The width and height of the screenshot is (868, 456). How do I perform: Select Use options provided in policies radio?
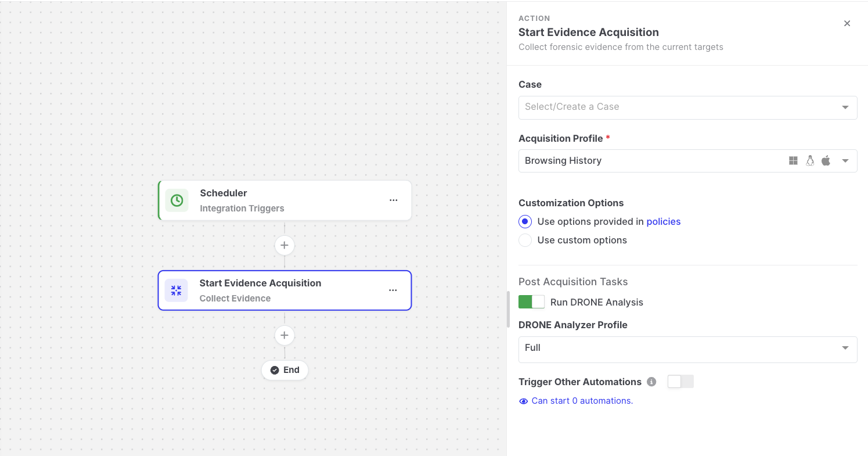(525, 221)
